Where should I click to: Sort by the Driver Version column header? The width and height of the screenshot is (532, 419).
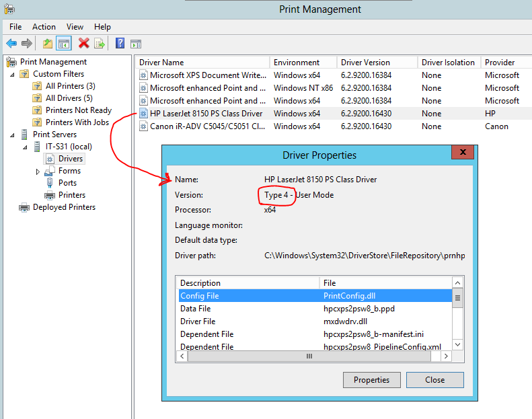coord(377,63)
